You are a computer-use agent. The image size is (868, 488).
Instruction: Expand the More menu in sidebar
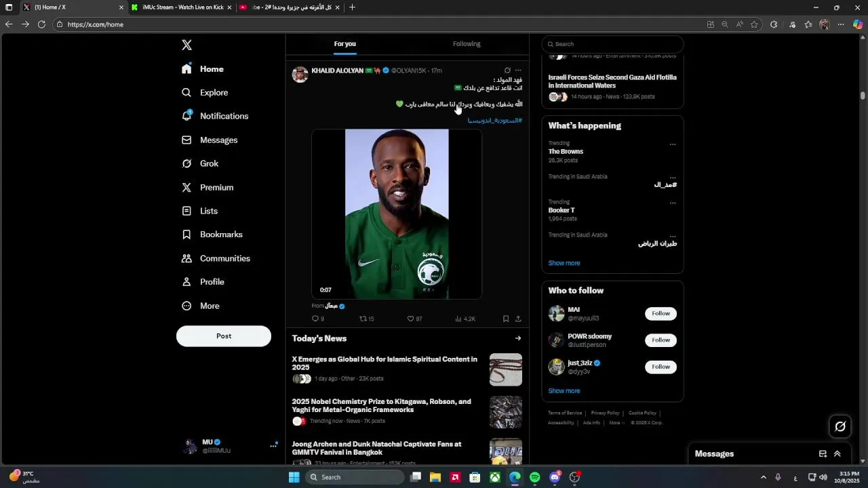pyautogui.click(x=201, y=306)
